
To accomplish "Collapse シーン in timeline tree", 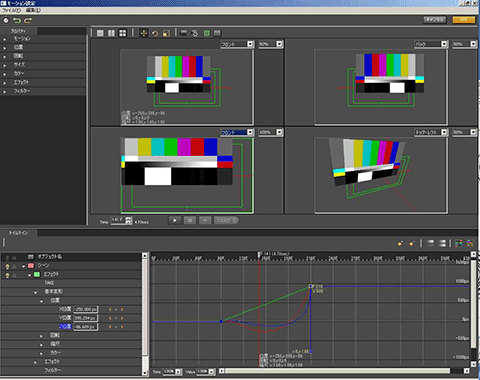I will click(23, 266).
